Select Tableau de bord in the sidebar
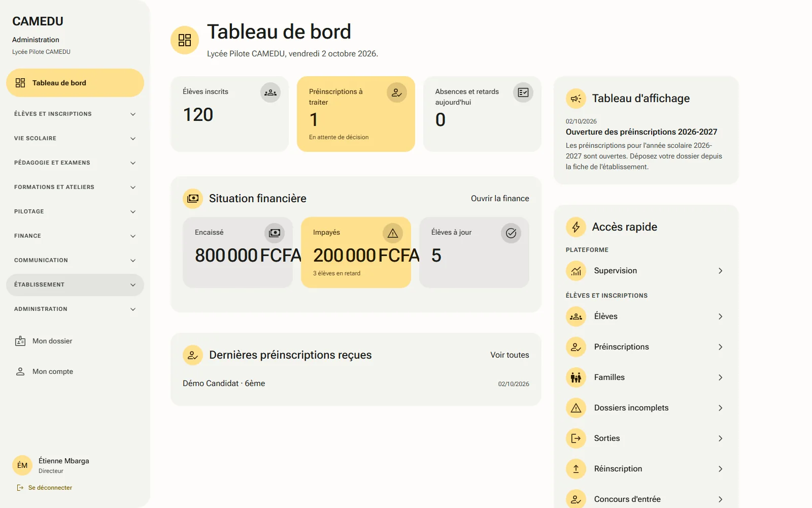 coord(75,83)
